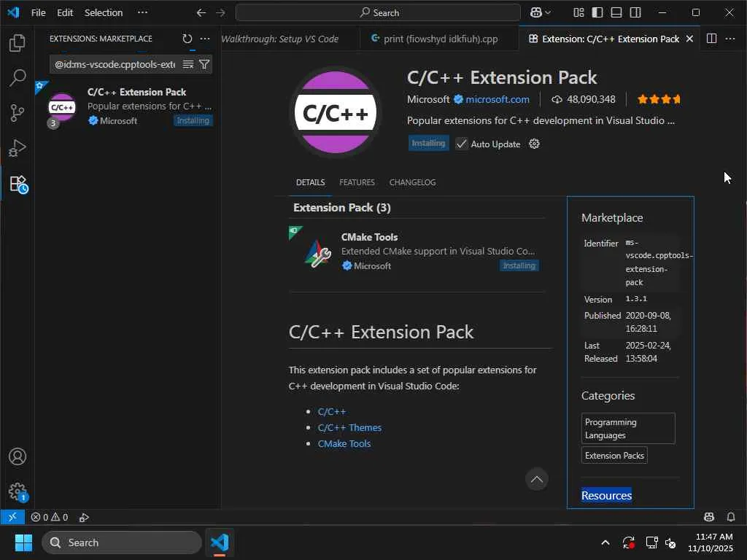Open the CMake Tools link in readme
The width and height of the screenshot is (747, 560).
[344, 444]
